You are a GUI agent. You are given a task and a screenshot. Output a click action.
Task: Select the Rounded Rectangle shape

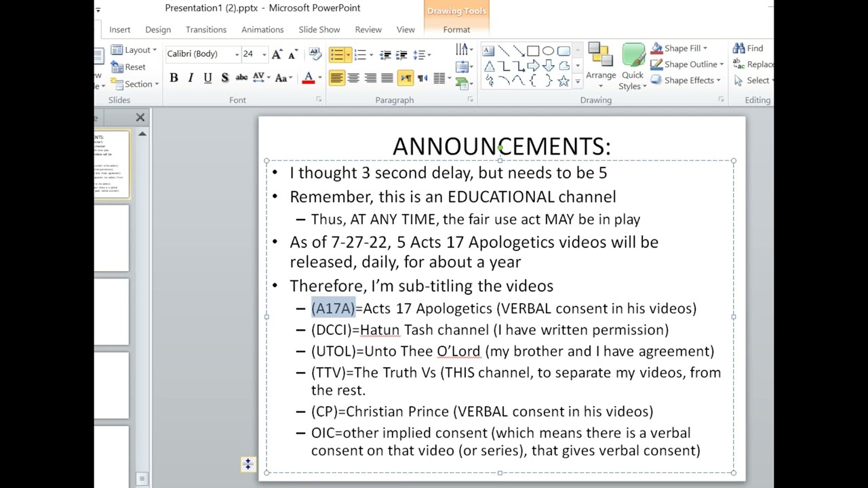click(x=563, y=51)
